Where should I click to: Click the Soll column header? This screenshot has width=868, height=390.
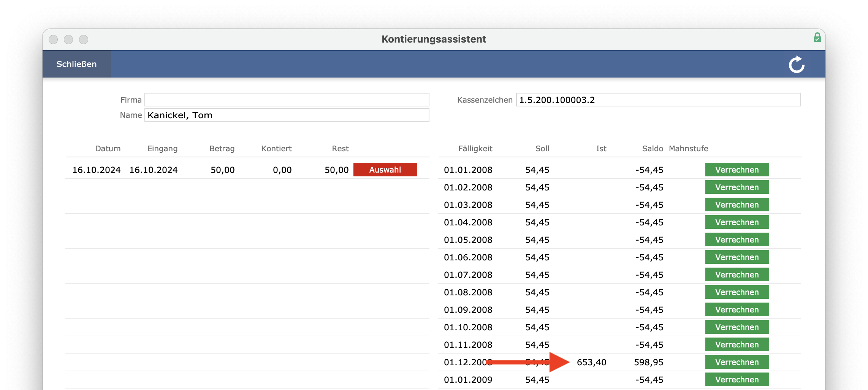coord(542,149)
